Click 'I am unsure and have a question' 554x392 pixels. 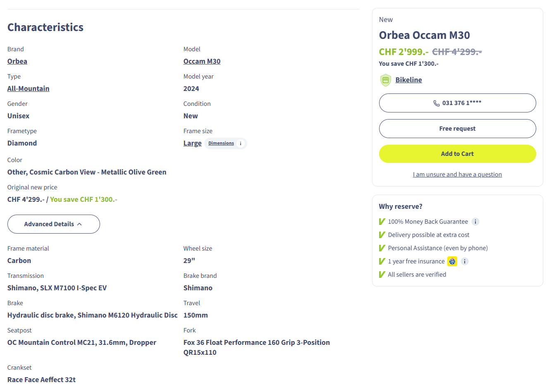coord(457,174)
